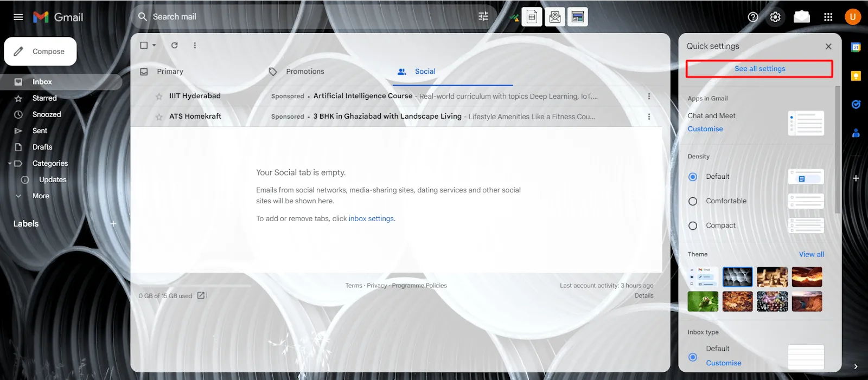Viewport: 868px width, 380px height.
Task: Click See all settings
Action: (x=759, y=69)
